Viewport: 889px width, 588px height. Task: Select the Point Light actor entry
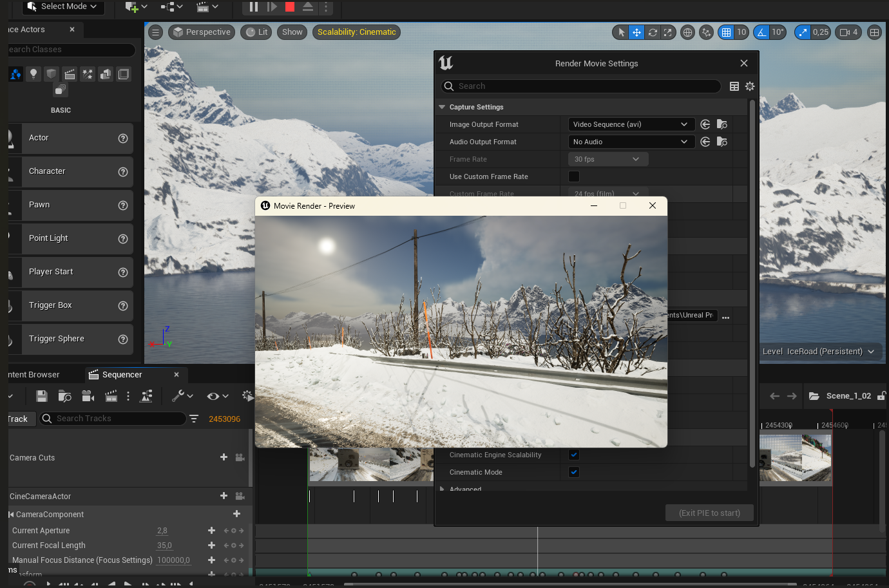pyautogui.click(x=70, y=238)
